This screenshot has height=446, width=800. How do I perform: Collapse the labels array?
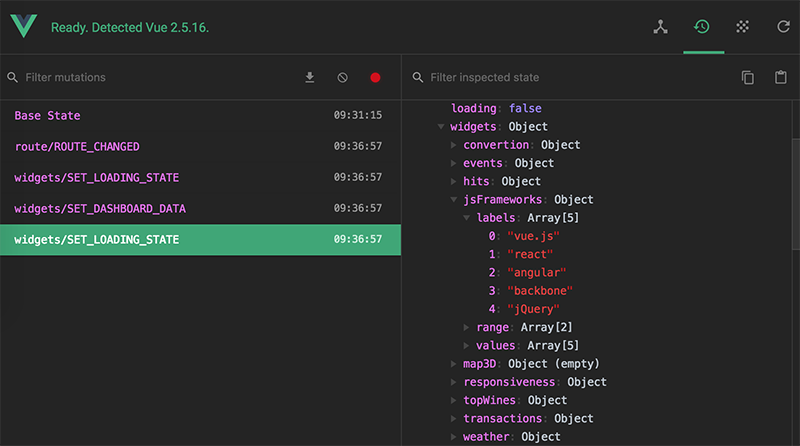[x=466, y=218]
